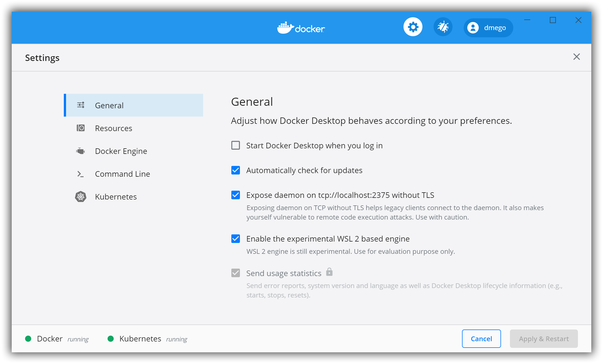Navigate to Kubernetes settings section

click(x=116, y=197)
